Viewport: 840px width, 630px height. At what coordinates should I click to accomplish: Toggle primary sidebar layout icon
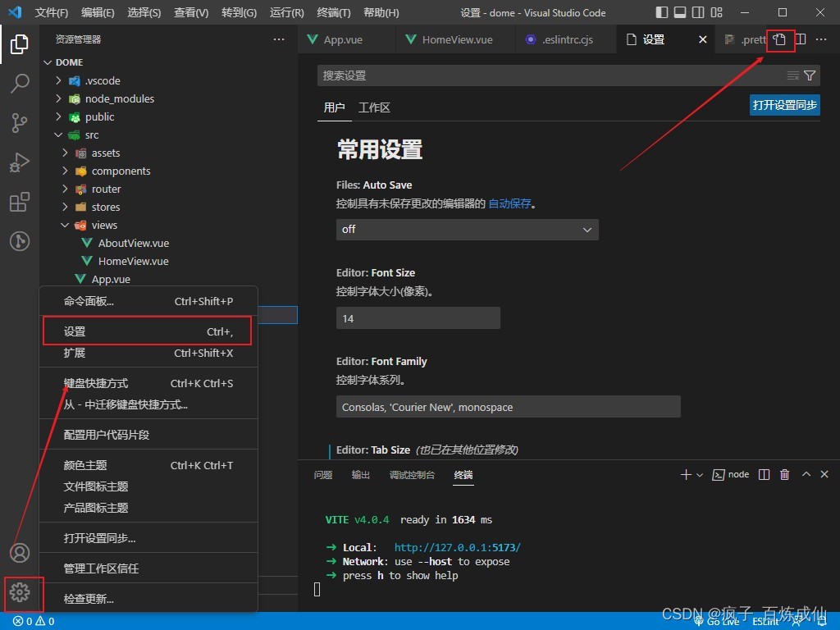pyautogui.click(x=662, y=12)
